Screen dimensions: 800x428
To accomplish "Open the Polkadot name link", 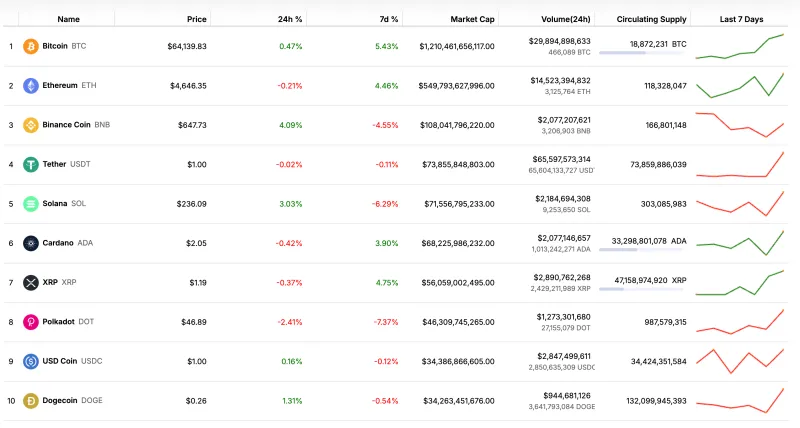I will coord(58,321).
